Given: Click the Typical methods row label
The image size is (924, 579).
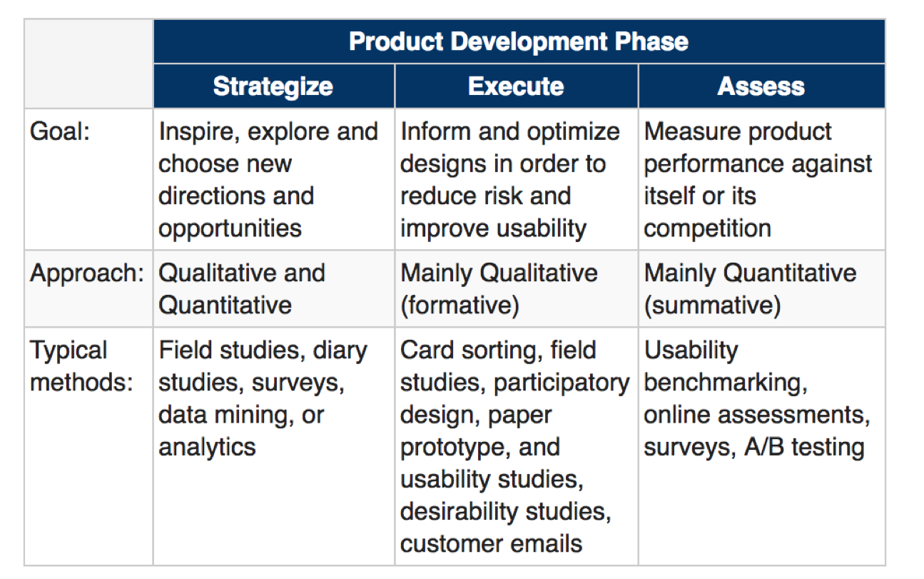Looking at the screenshot, I should pyautogui.click(x=81, y=366).
